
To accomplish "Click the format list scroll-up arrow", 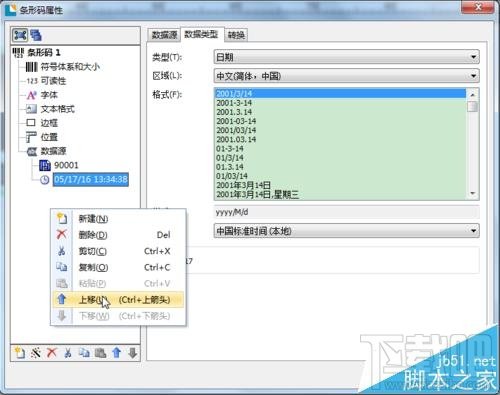I will click(473, 95).
